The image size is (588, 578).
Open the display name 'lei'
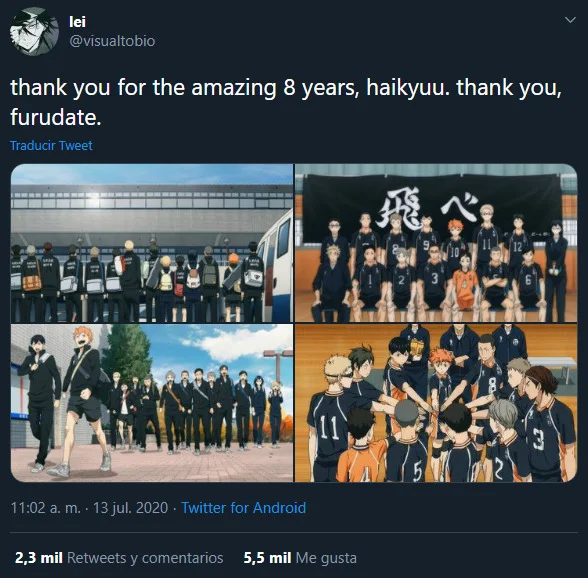click(77, 22)
